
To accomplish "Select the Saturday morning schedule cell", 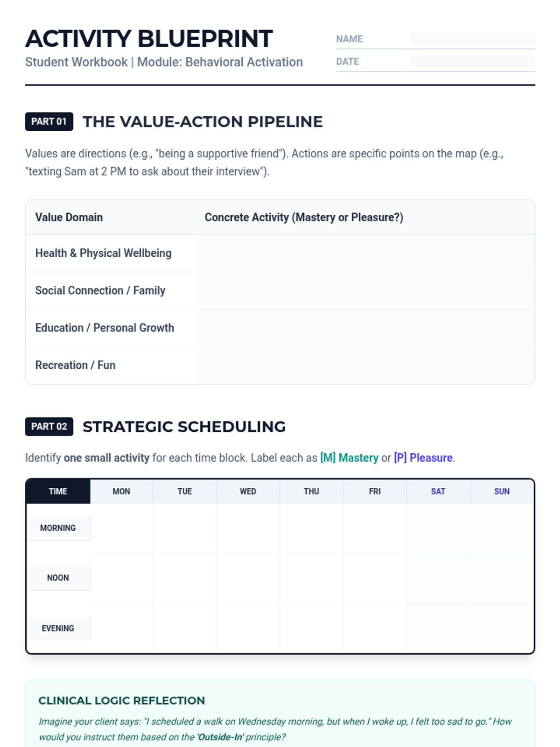I will point(438,528).
